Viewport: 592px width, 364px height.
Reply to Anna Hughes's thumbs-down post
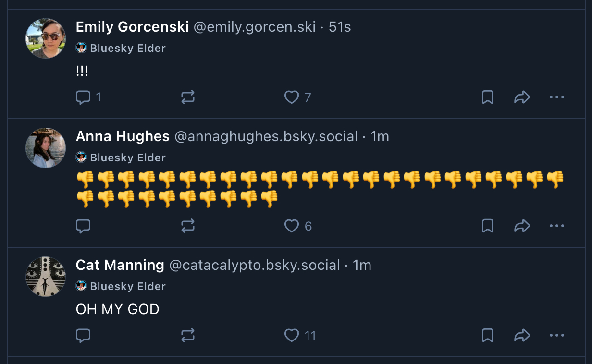(x=83, y=226)
